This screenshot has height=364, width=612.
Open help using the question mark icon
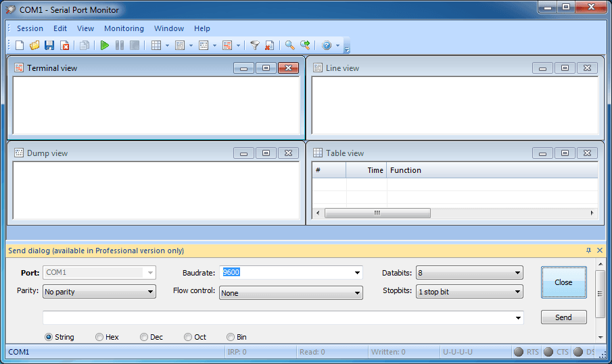click(327, 45)
